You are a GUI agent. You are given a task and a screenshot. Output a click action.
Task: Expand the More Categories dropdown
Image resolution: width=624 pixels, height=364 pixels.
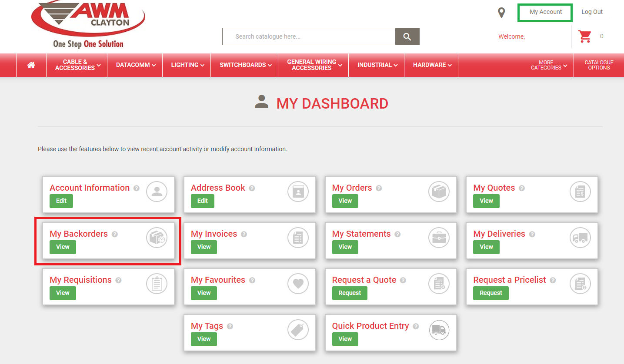point(548,65)
